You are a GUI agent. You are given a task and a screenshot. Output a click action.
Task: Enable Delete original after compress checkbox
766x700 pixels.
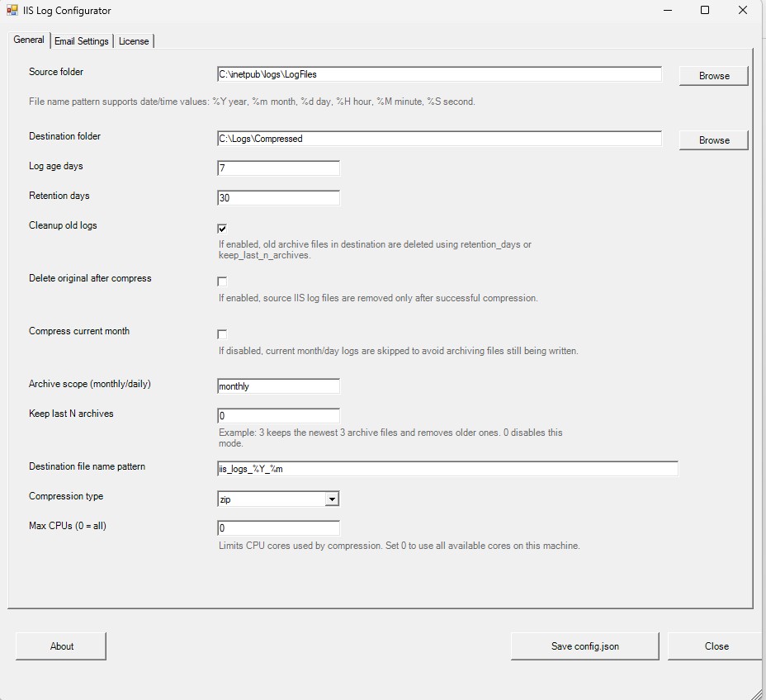[x=222, y=281]
